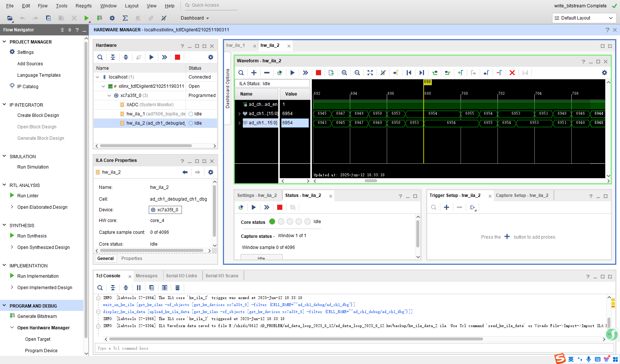620x364 pixels.
Task: Click Generate Bitstream
Action: point(37,316)
